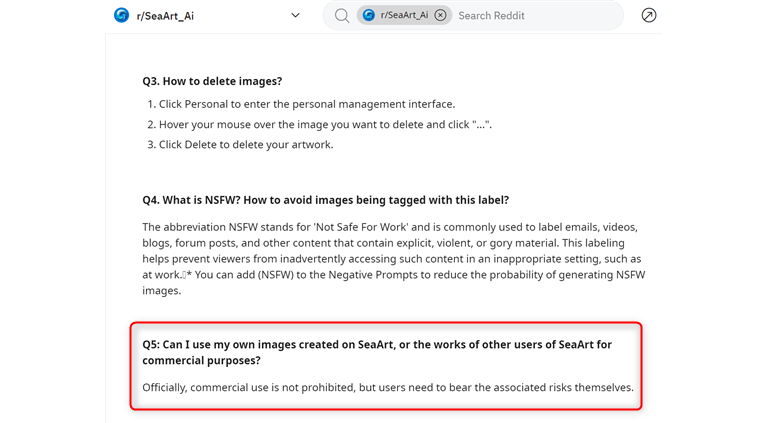768x423 pixels.
Task: Click the 'Q3. How to delete images?' heading
Action: [x=209, y=81]
